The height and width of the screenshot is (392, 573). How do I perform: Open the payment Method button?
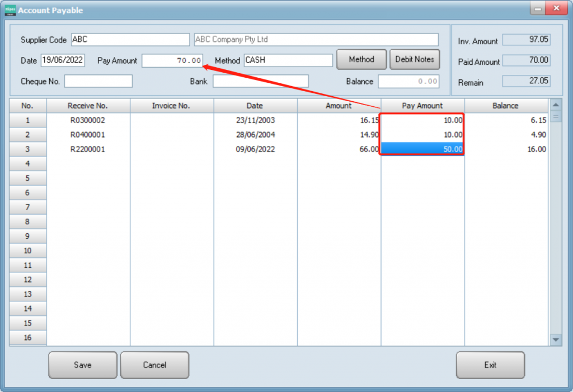[x=361, y=59]
